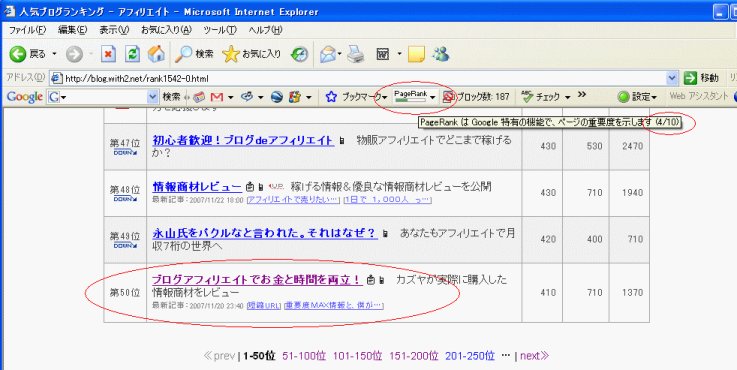Viewport: 737px width, 370px height.
Task: Expand the Google toolbar 設定 menu
Action: 637,97
